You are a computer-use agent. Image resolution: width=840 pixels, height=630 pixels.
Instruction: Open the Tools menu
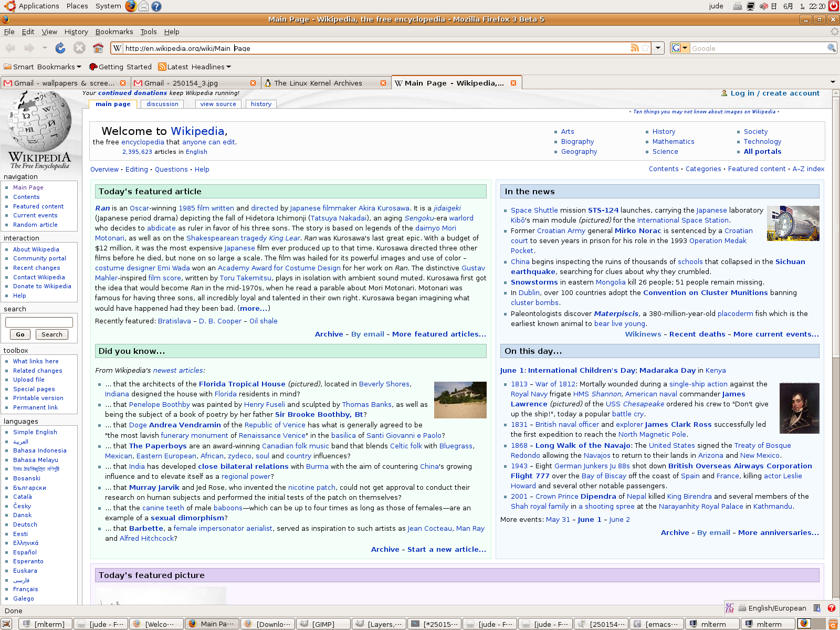tap(149, 31)
